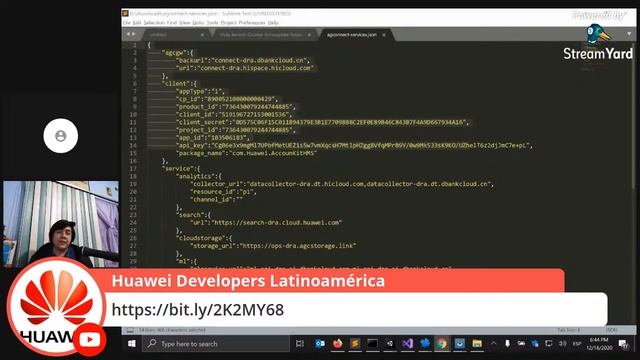640x360 pixels.
Task: Open the volume control in the system tray
Action: [x=562, y=344]
